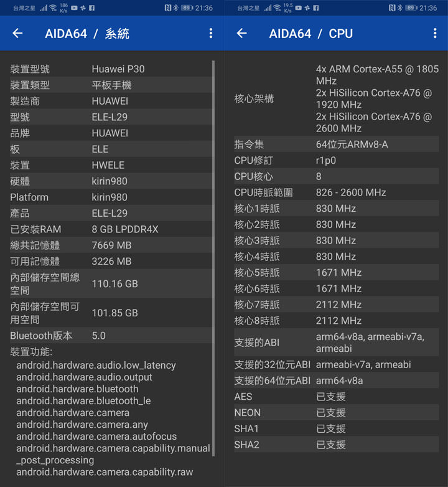
Task: Select the 4x ARM Cortex-A55 line
Action: (377, 75)
